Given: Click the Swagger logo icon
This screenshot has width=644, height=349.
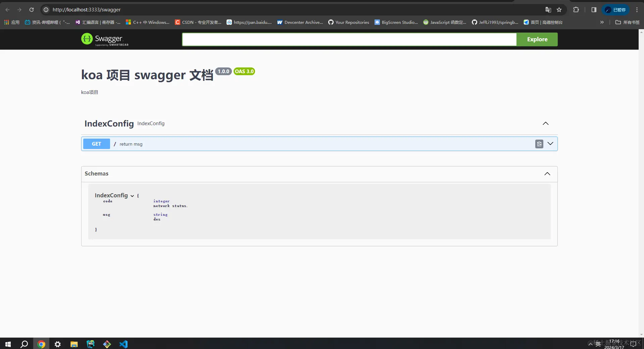Looking at the screenshot, I should coord(87,39).
